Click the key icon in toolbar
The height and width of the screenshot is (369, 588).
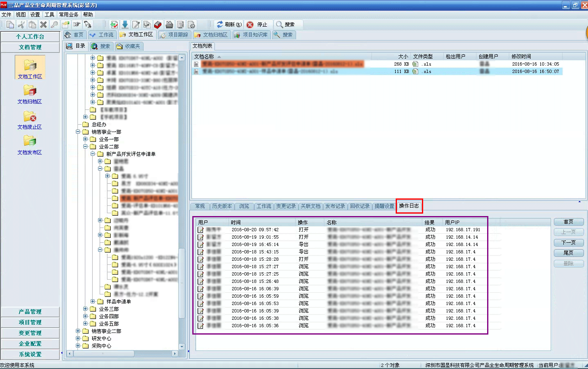54,25
